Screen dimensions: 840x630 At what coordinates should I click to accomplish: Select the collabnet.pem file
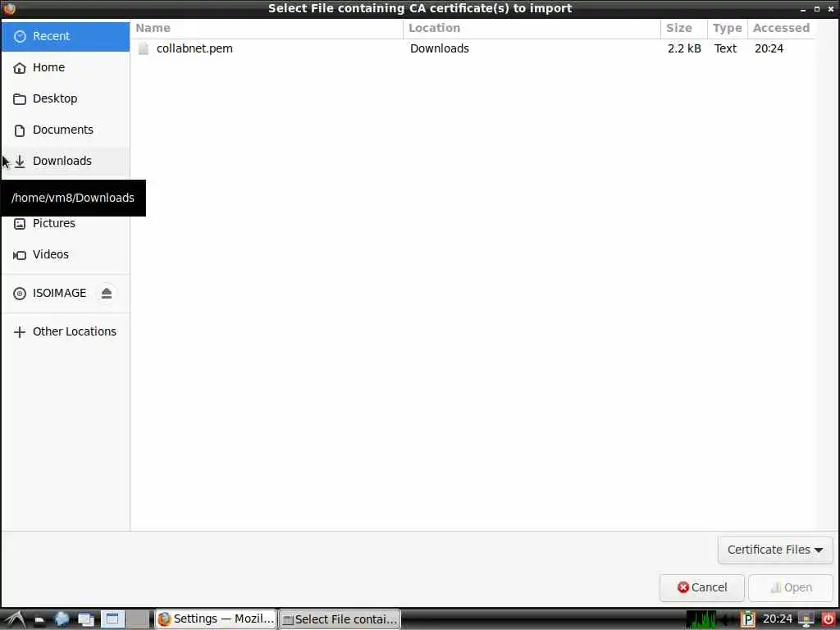coord(474,48)
